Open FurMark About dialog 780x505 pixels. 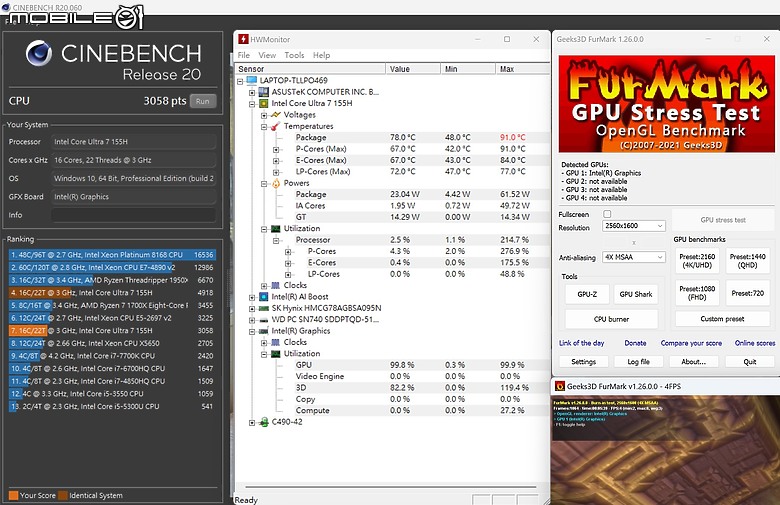click(693, 362)
